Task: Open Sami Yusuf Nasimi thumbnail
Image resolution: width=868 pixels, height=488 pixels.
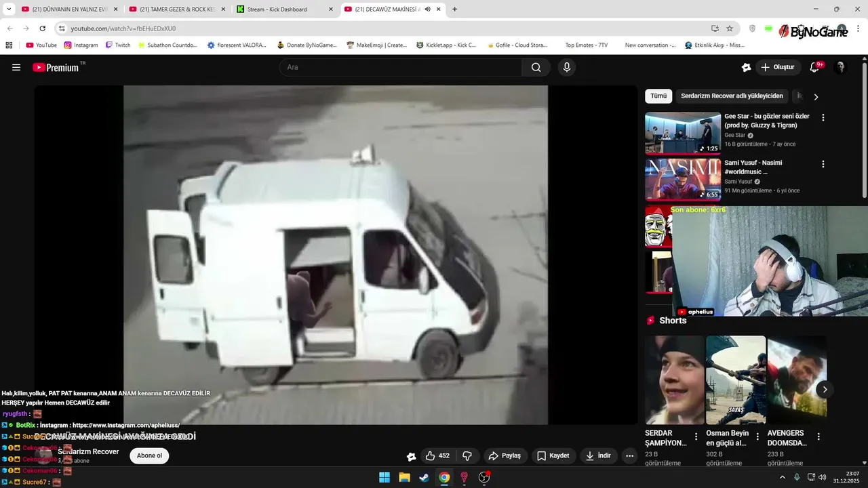Action: click(683, 180)
